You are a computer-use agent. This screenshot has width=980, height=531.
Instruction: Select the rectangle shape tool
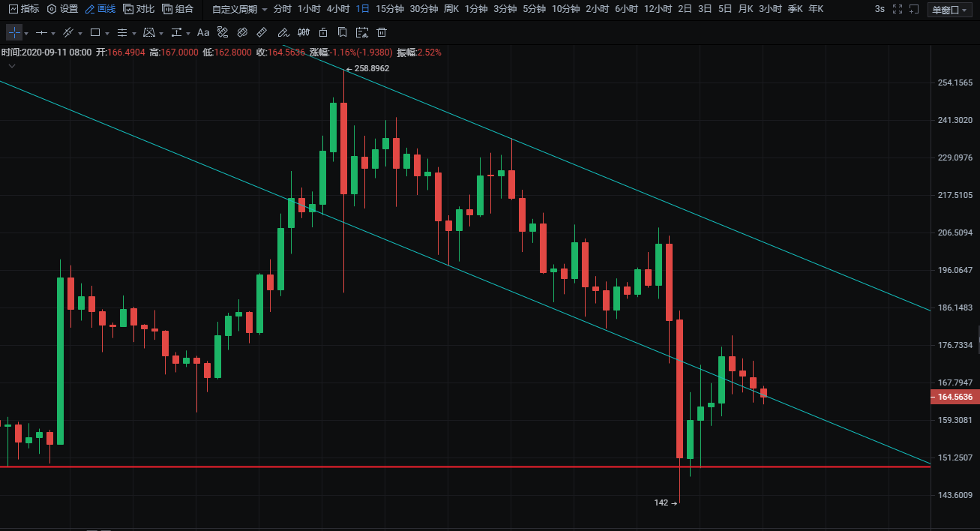pyautogui.click(x=95, y=33)
